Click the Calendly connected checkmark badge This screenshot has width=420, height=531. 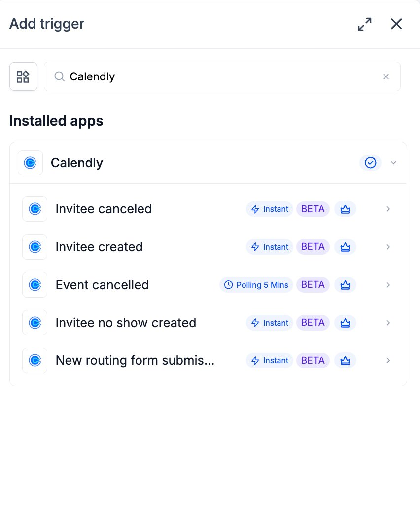370,163
